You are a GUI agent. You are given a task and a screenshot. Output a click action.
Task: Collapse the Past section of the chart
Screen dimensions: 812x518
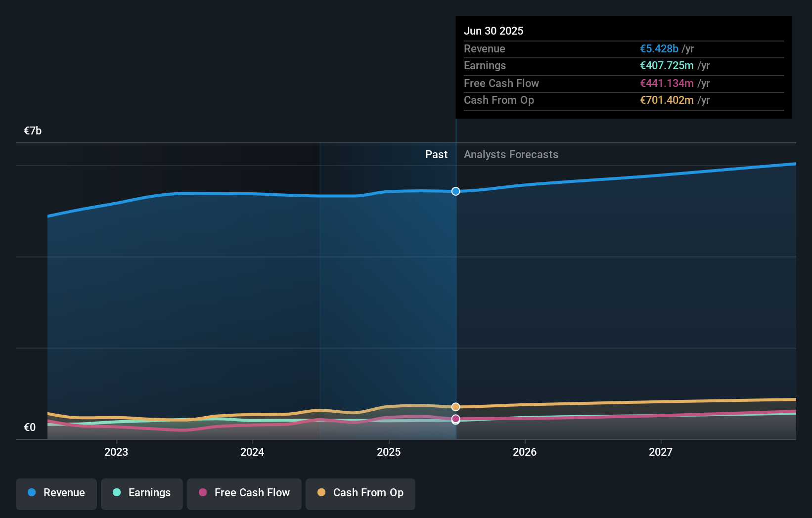pos(436,154)
